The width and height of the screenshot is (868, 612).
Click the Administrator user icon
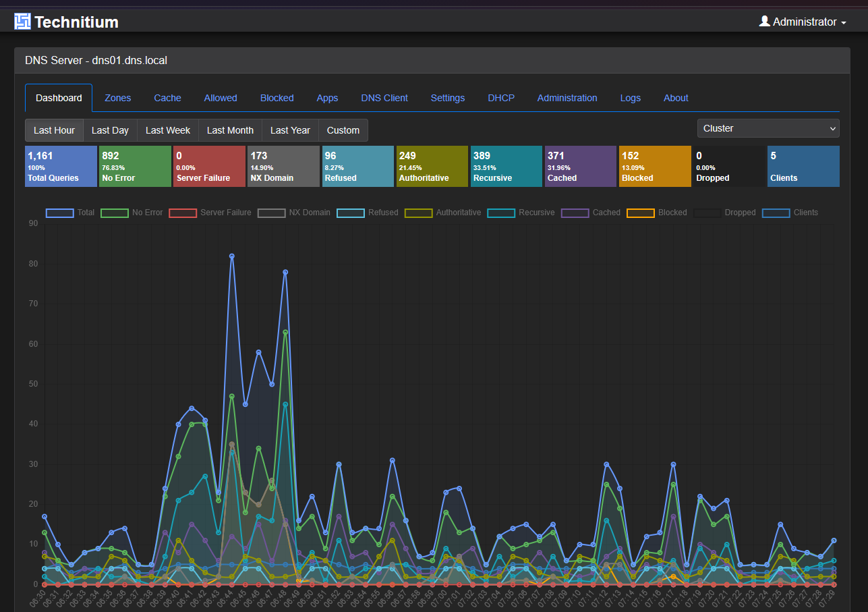pos(764,22)
